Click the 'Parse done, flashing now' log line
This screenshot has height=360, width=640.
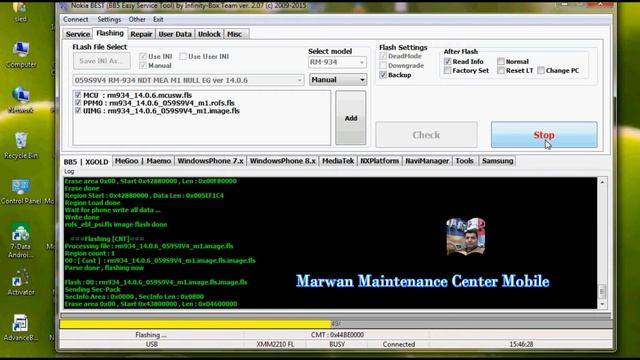point(104,268)
